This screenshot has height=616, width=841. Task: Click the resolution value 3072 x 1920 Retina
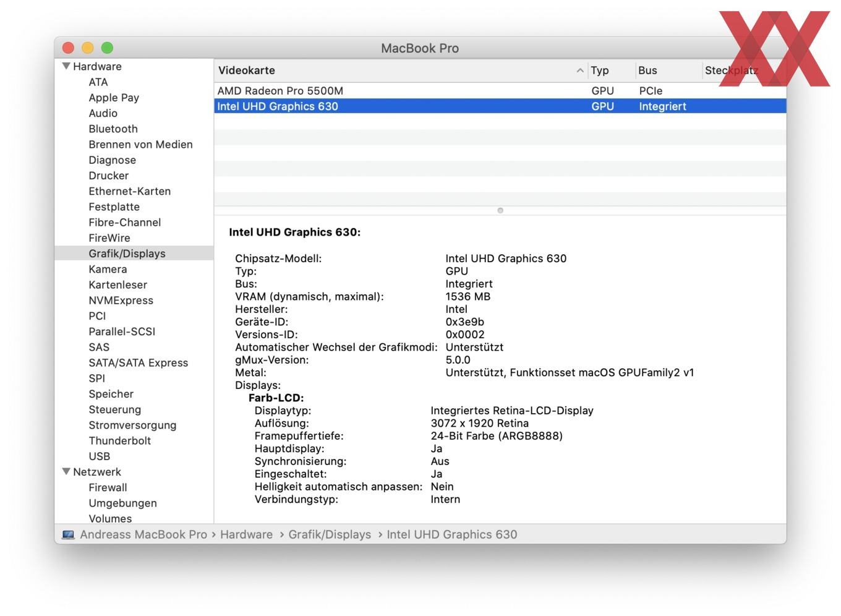480,424
